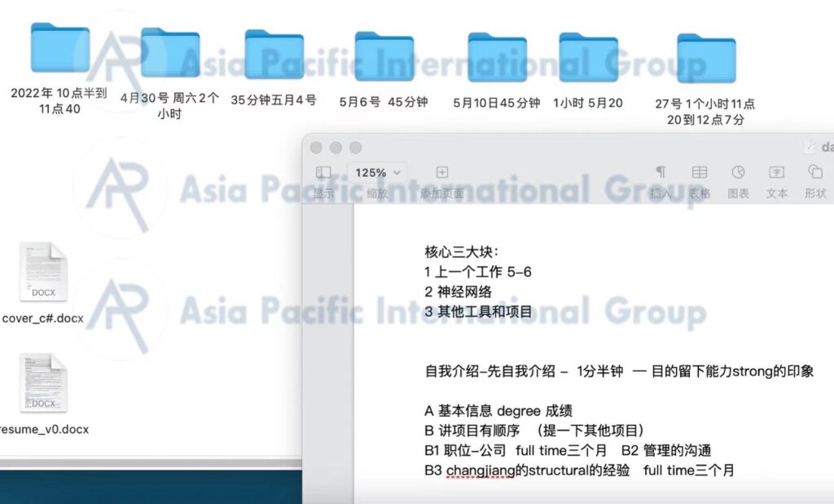
Task: Click the line "B 讲项目有顺序"
Action: [534, 431]
